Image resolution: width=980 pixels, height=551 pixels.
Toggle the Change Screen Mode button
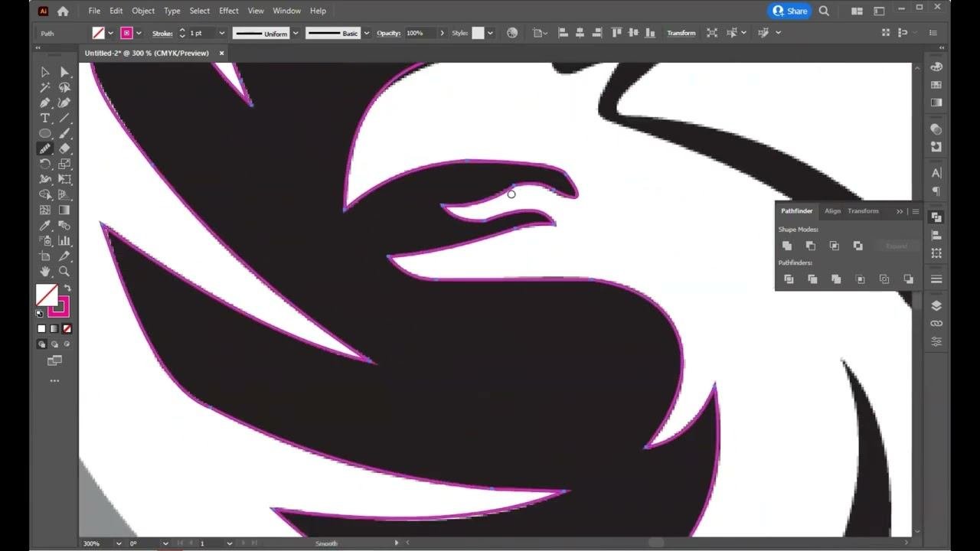tap(54, 360)
